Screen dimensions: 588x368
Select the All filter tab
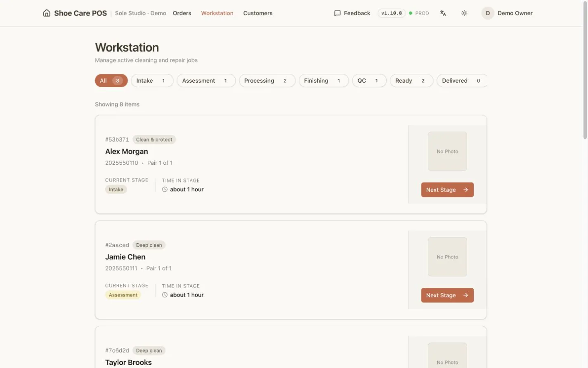tap(111, 81)
